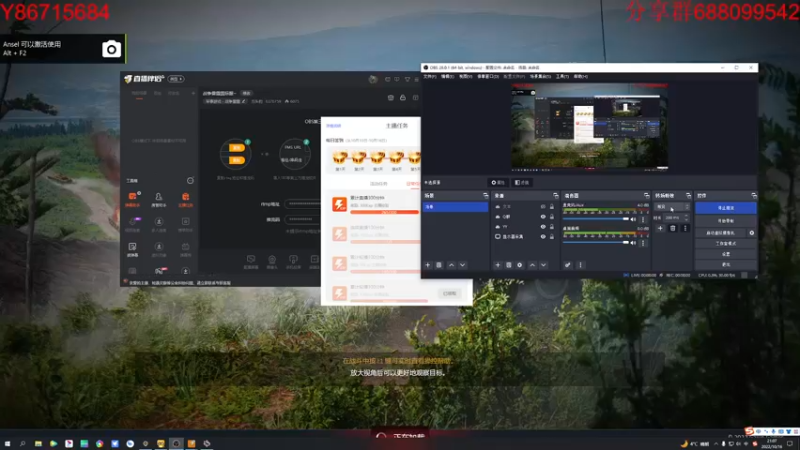Toggle lock on the YY source
The width and height of the screenshot is (800, 450).
pos(552,227)
